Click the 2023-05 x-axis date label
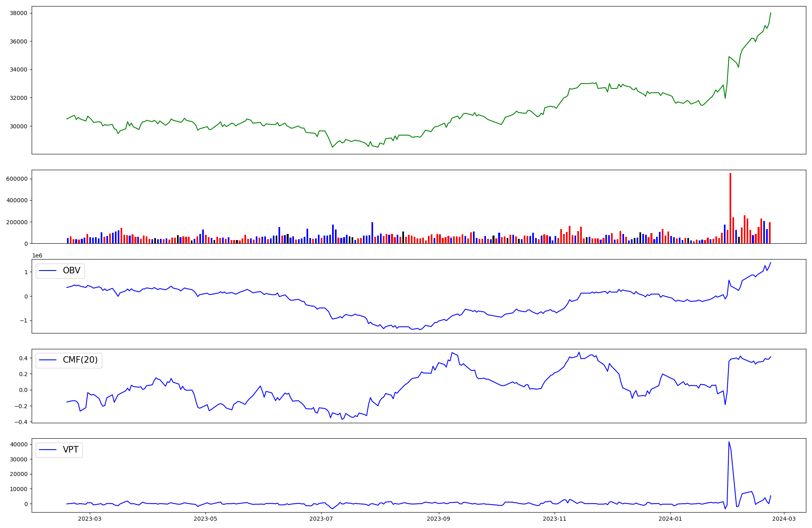Image resolution: width=812 pixels, height=528 pixels. click(205, 519)
